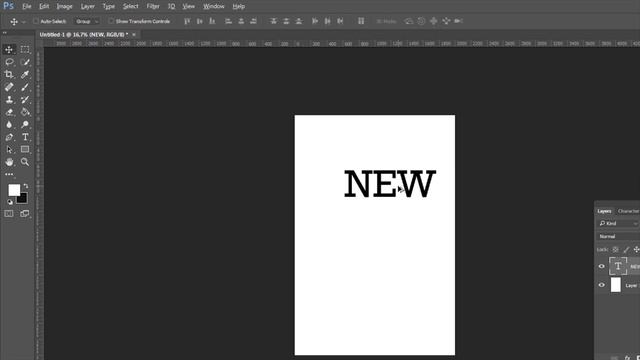Image resolution: width=640 pixels, height=360 pixels.
Task: Click the swap foreground and background colors arrow
Action: pos(26,186)
